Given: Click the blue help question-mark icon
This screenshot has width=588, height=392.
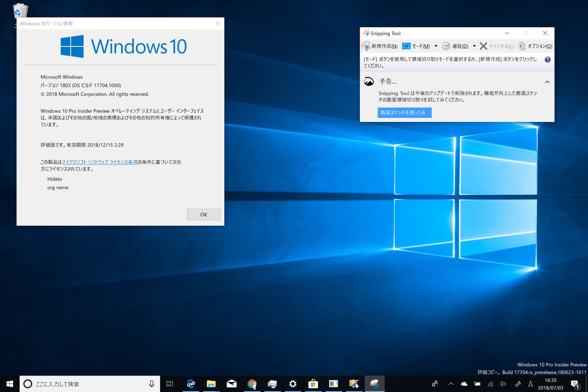Looking at the screenshot, I should 547,59.
